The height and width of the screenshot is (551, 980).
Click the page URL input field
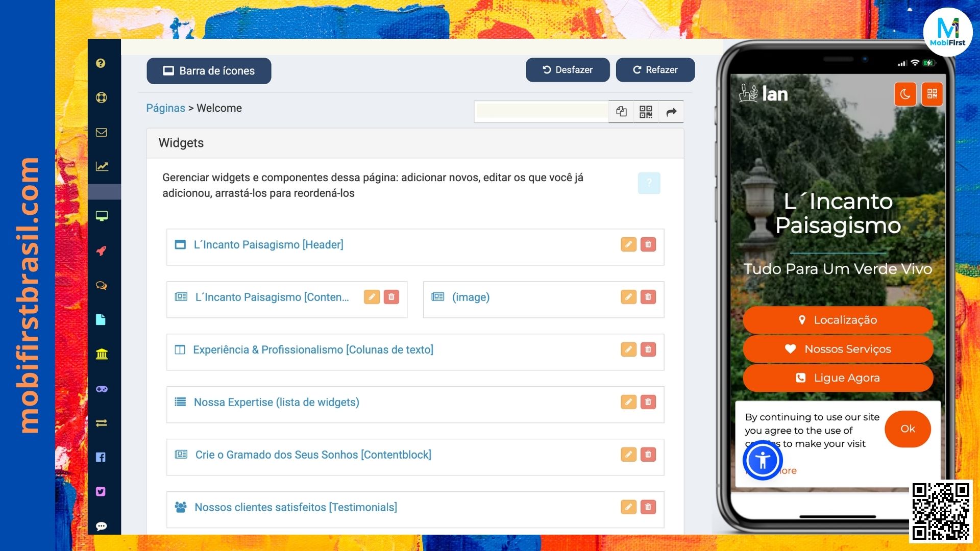(x=541, y=112)
